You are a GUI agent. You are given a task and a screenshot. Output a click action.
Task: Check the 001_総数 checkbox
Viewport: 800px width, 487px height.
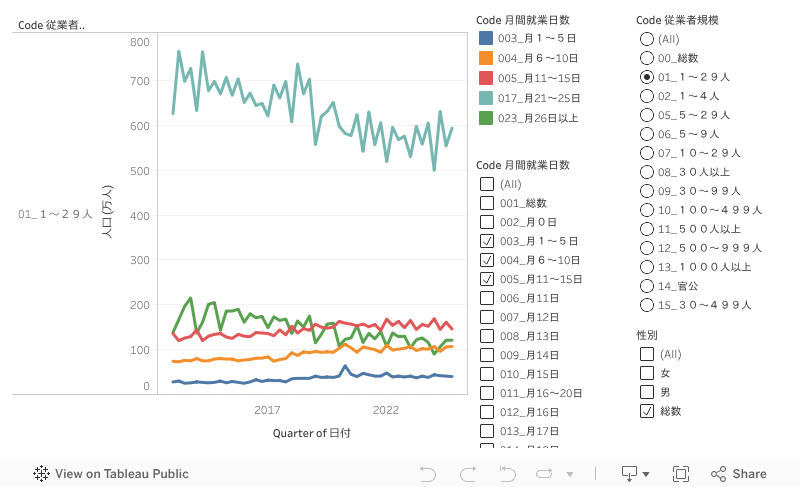(x=487, y=203)
